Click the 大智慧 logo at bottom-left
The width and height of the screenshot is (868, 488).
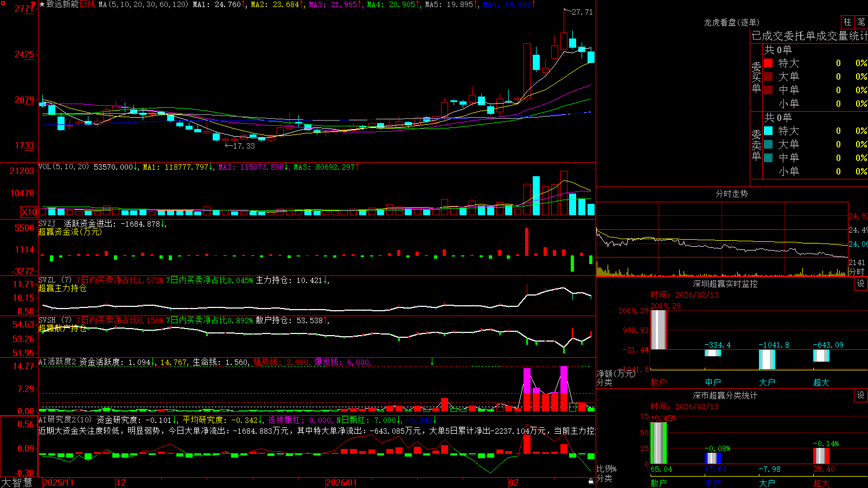tap(17, 483)
